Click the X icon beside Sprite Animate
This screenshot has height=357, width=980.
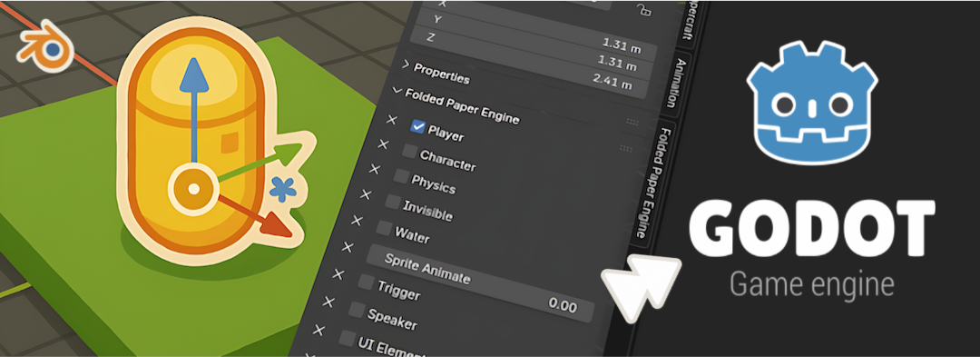click(x=348, y=246)
